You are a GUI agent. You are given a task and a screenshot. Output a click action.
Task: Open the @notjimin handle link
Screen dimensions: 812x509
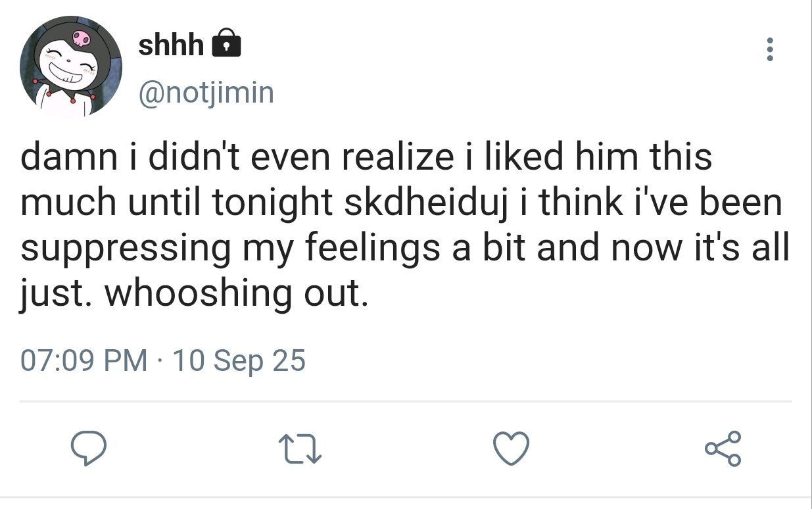point(205,93)
